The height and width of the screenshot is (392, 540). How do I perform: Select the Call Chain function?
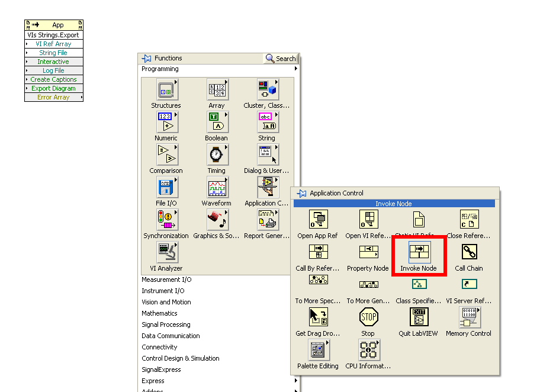tap(469, 252)
